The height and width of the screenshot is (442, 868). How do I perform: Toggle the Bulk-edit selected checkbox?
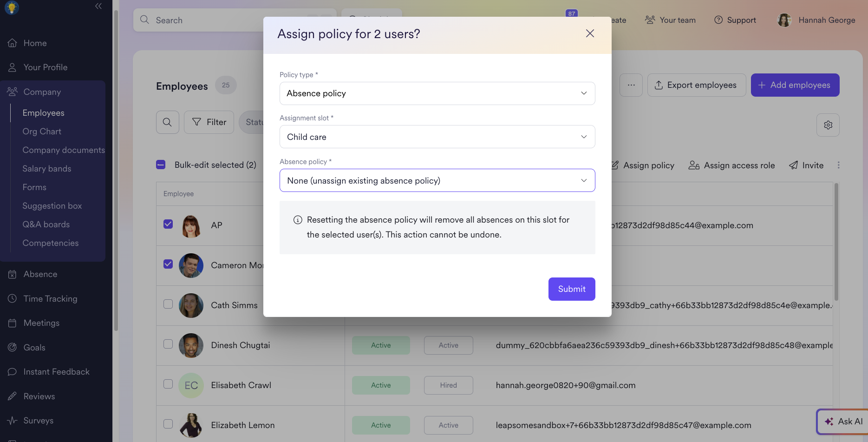(x=161, y=165)
